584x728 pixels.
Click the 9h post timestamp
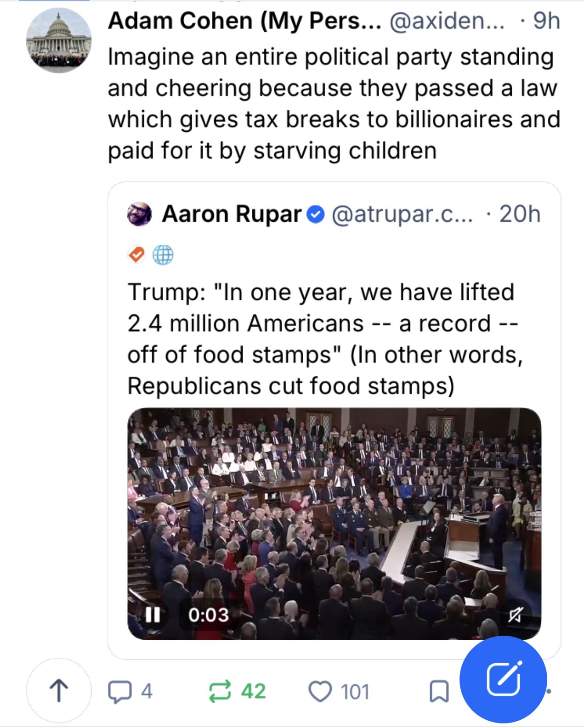point(546,21)
